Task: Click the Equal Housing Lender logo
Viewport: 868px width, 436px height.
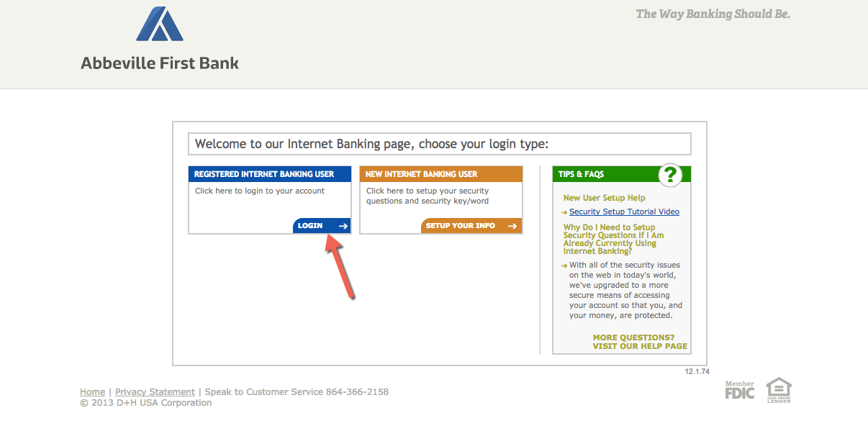Action: (x=779, y=389)
